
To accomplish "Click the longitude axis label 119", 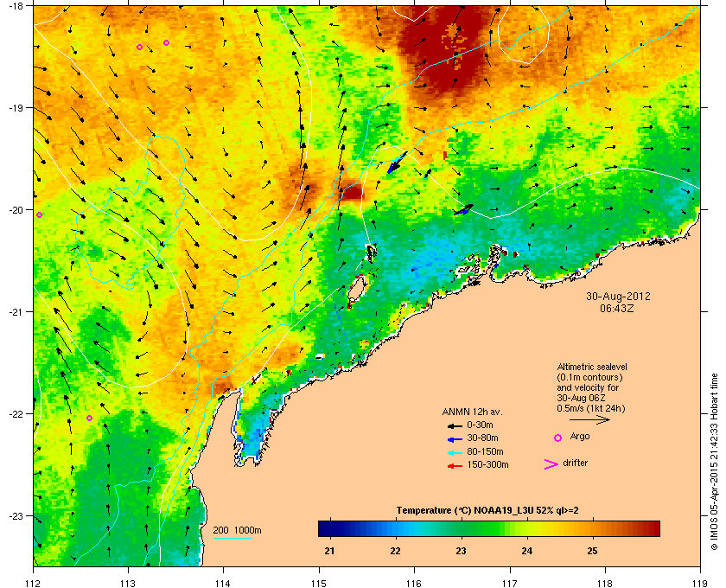I will [x=700, y=584].
